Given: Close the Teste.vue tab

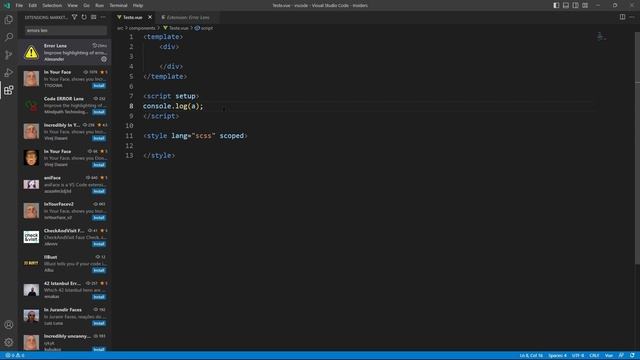Looking at the screenshot, I should 150,17.
